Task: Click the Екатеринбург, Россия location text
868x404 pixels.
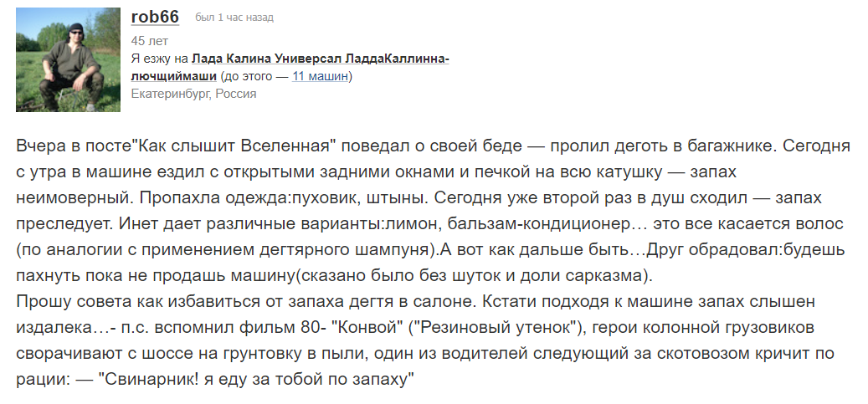Action: tap(193, 94)
